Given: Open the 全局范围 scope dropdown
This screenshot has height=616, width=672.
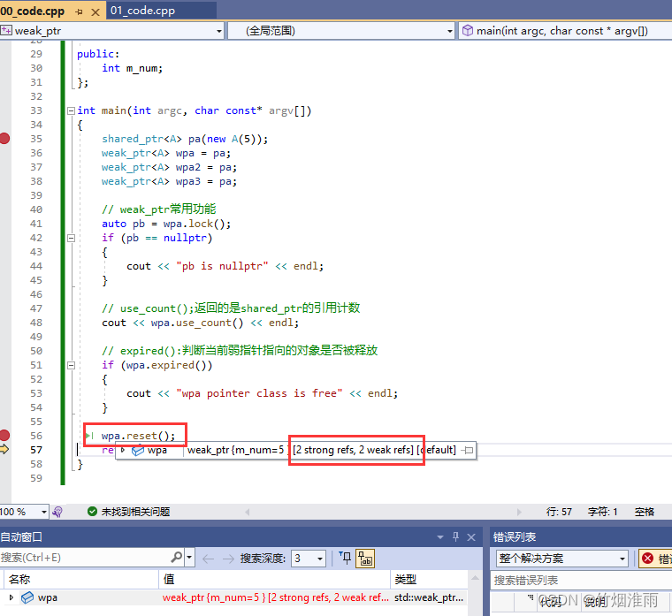Looking at the screenshot, I should (x=449, y=31).
